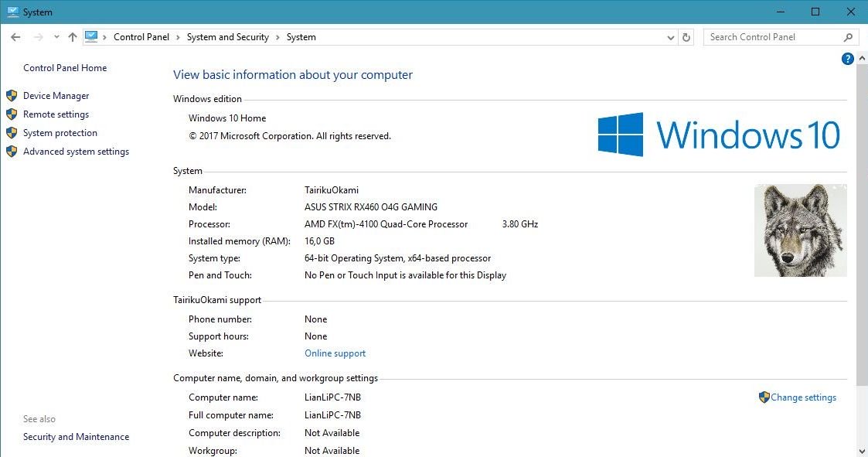Open Control Panel Home
Image resolution: width=868 pixels, height=457 pixels.
tap(65, 67)
